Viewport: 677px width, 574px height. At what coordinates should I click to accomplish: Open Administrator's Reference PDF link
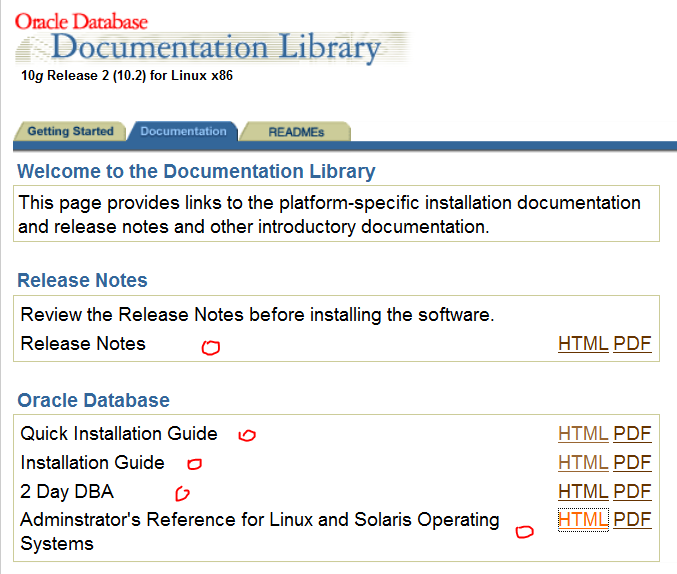click(632, 520)
